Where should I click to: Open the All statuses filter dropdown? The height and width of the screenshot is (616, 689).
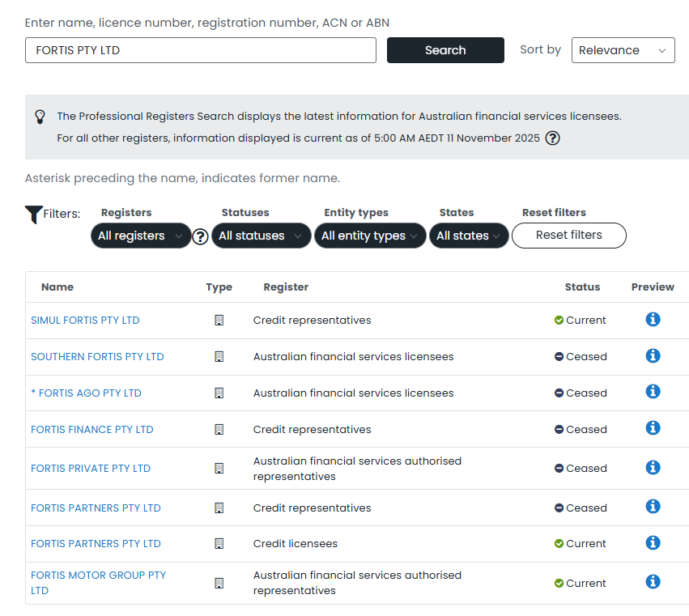261,236
